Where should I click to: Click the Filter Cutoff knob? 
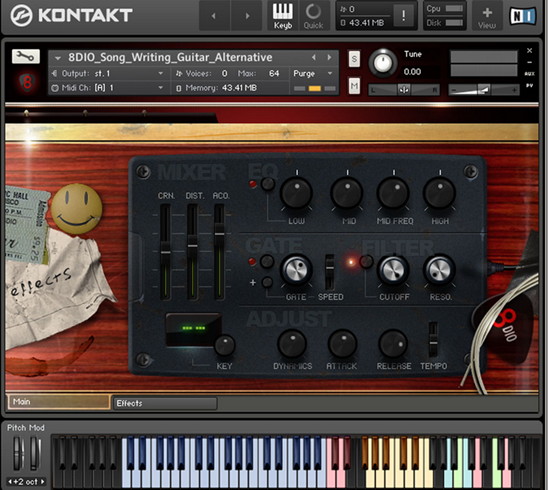point(393,270)
